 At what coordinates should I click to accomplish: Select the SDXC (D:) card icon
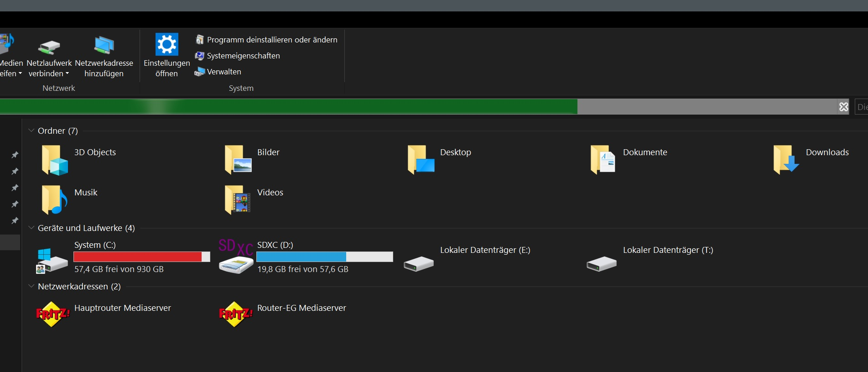[x=236, y=257]
